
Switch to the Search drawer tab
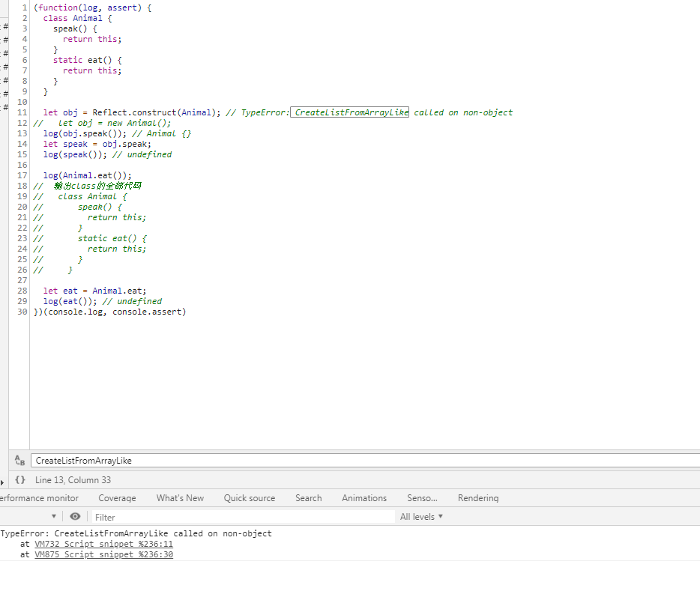(309, 498)
